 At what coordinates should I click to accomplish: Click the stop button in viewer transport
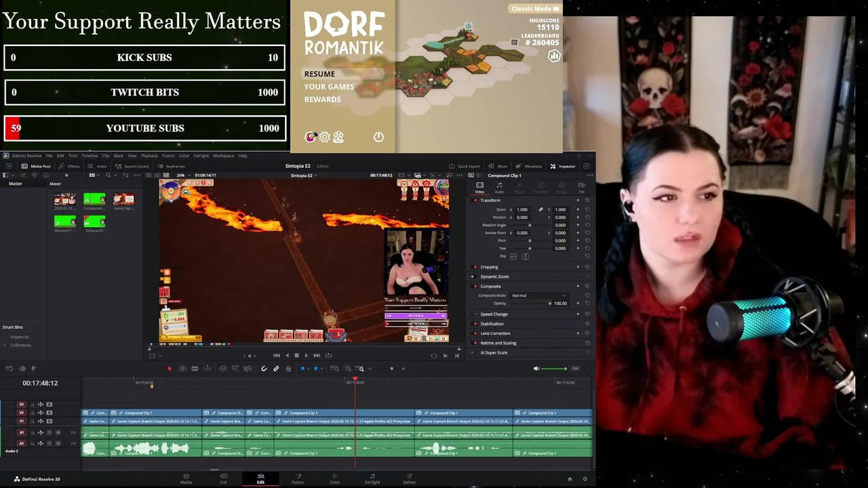coord(296,355)
